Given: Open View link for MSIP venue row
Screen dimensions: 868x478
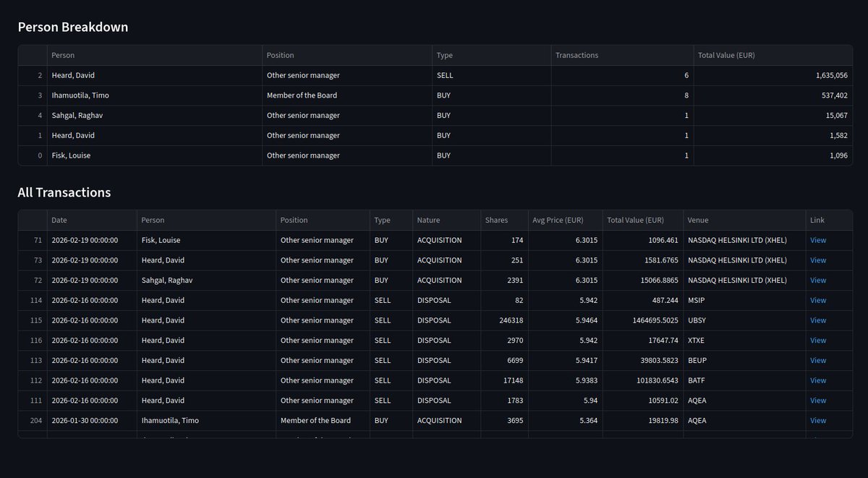Looking at the screenshot, I should pyautogui.click(x=817, y=300).
